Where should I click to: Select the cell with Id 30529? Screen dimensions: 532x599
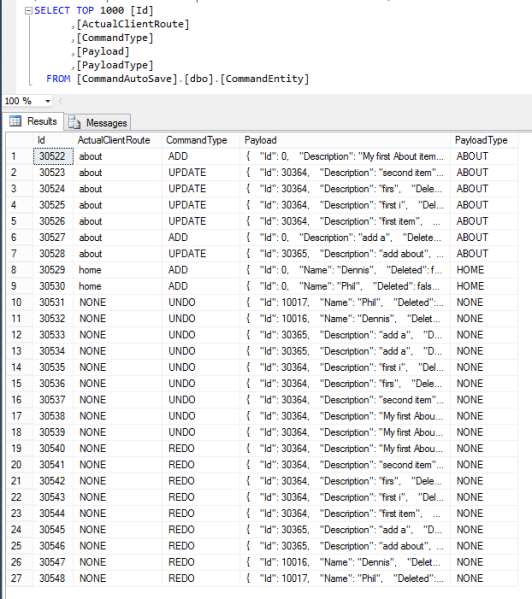pos(53,270)
